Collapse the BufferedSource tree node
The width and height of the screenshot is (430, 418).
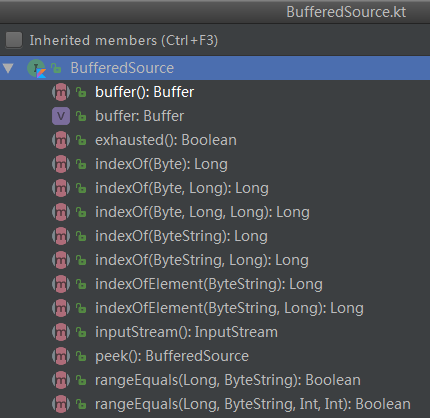tap(8, 68)
